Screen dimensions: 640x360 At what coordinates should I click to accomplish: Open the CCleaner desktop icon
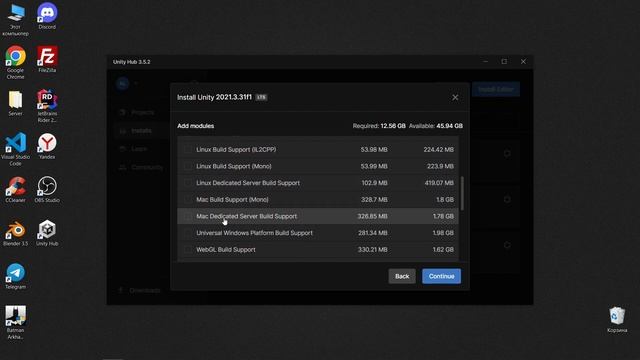16,189
